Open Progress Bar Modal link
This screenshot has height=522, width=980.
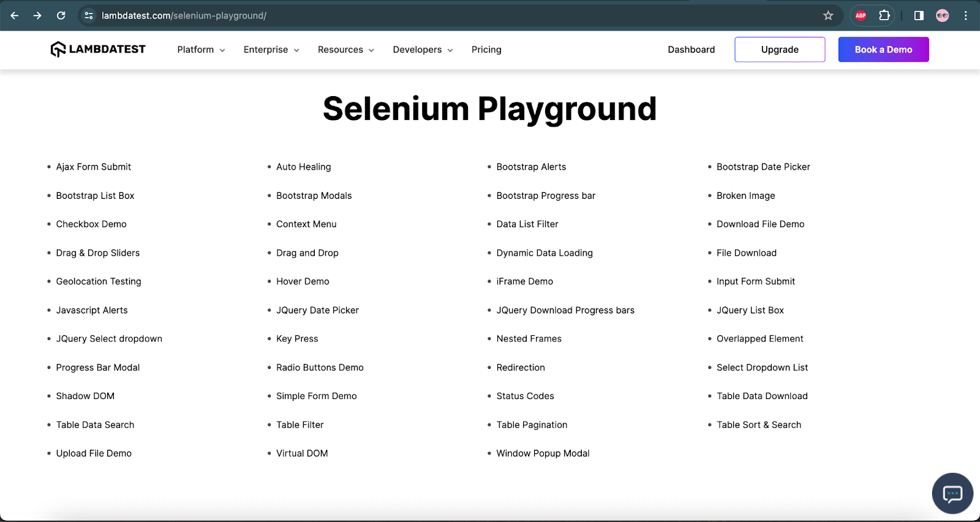pos(98,367)
